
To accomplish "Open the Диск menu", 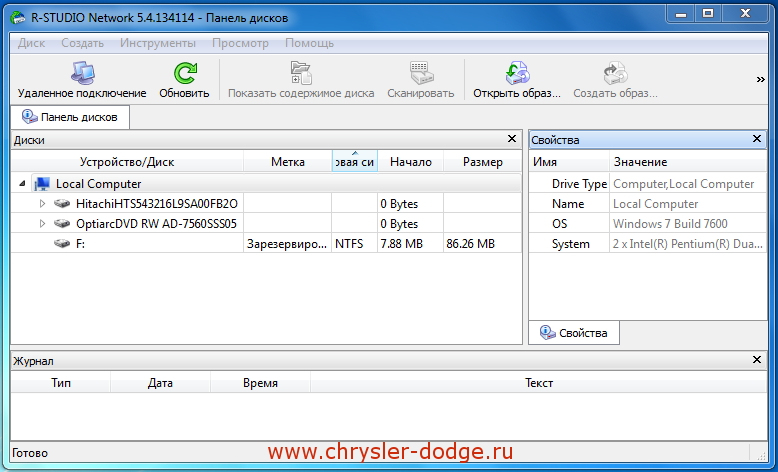I will coord(31,43).
